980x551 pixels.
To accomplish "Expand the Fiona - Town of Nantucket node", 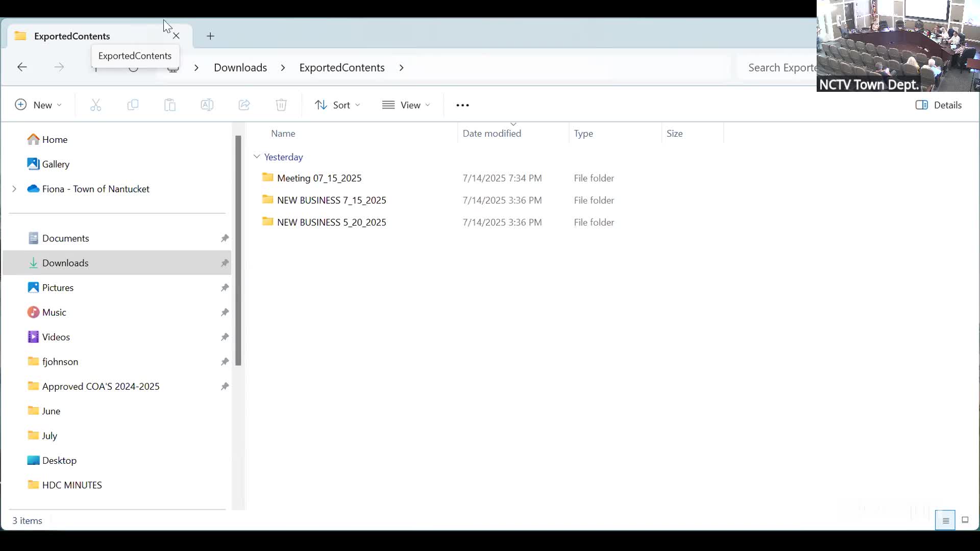I will click(x=14, y=189).
